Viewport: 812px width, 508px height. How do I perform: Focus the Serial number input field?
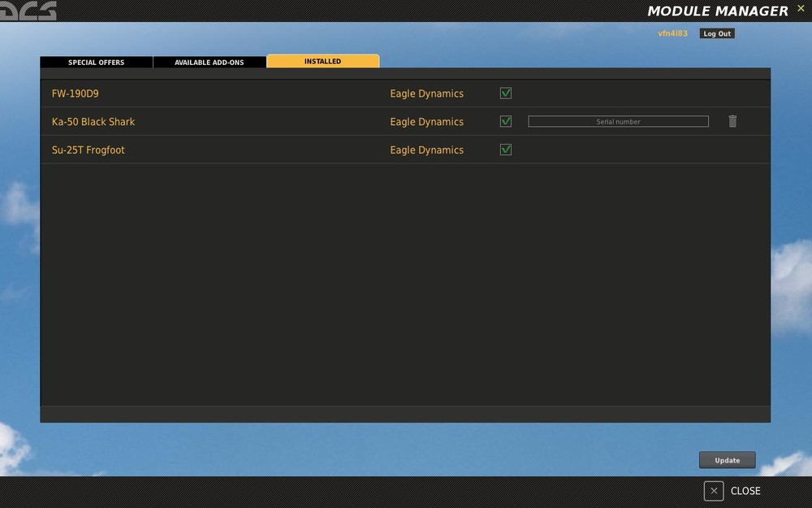coord(618,121)
